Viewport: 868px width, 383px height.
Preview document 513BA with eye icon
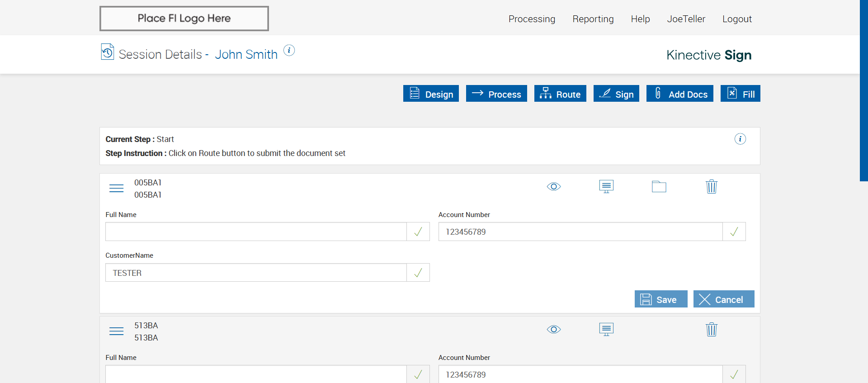click(x=554, y=329)
